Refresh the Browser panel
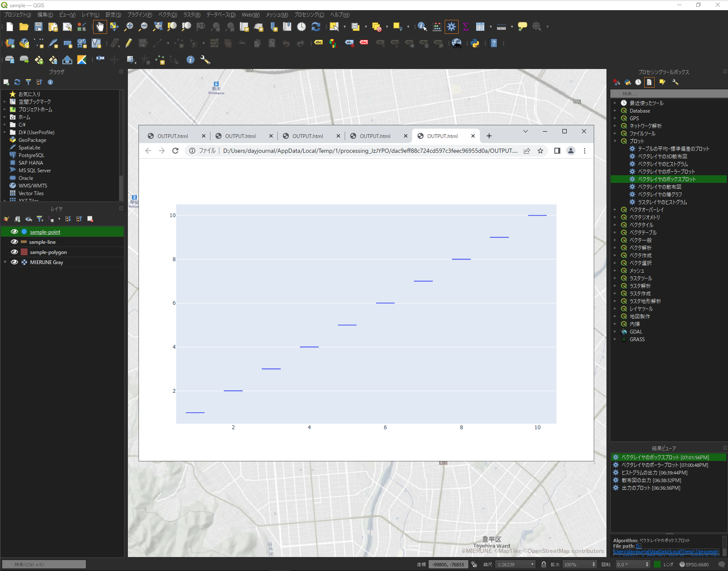Screen dimensions: 728x571 [x=17, y=82]
